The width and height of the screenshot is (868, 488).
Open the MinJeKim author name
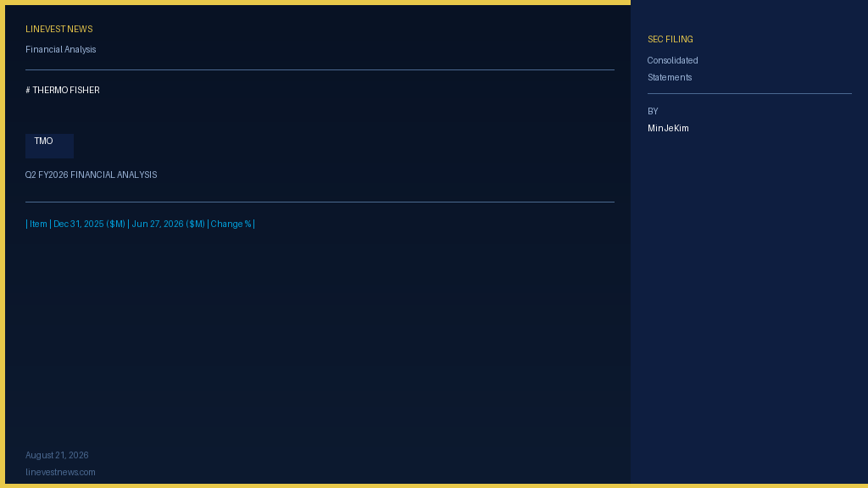(668, 129)
